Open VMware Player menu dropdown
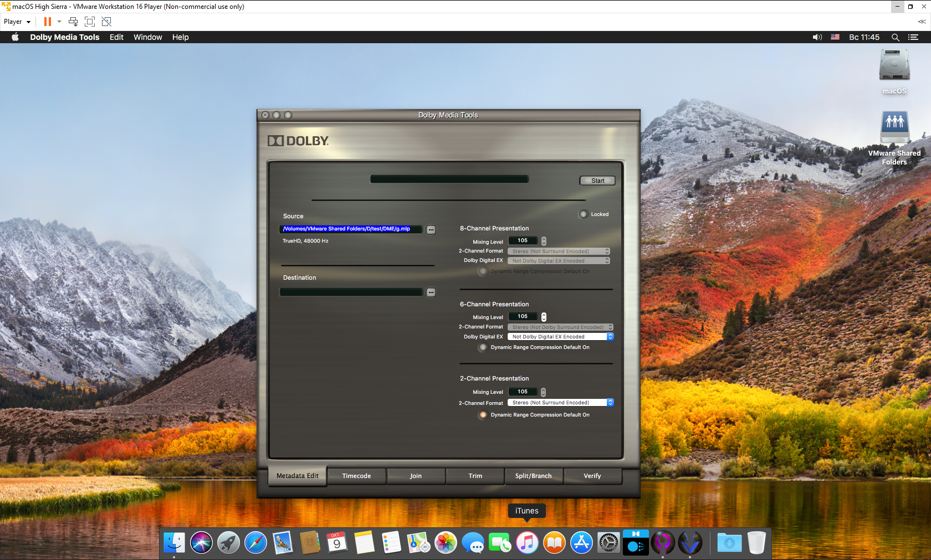 [x=17, y=22]
